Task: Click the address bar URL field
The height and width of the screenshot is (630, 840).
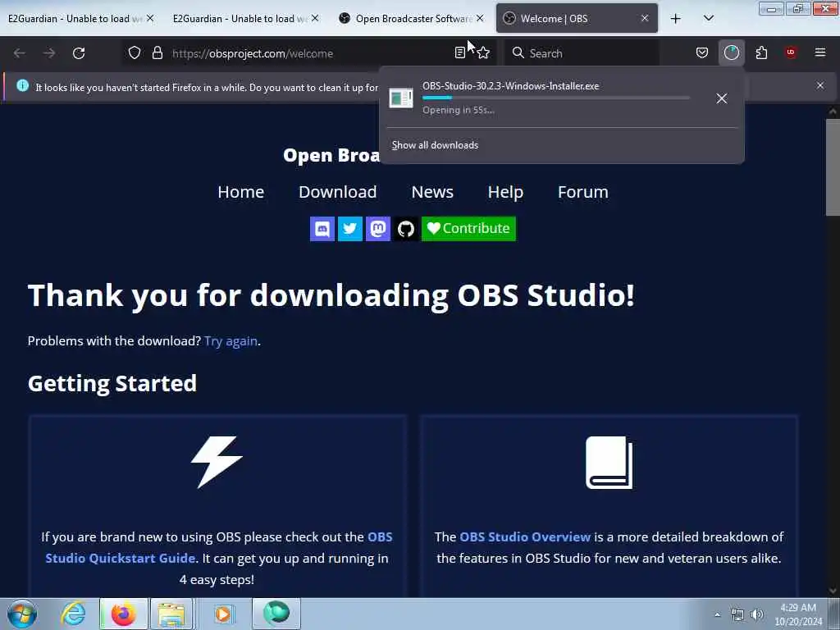Action: coord(308,53)
